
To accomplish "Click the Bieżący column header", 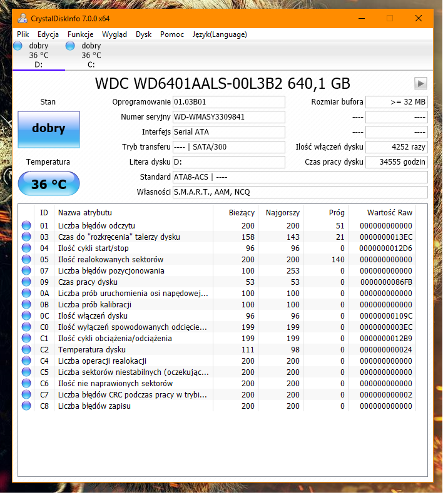I will [x=235, y=213].
